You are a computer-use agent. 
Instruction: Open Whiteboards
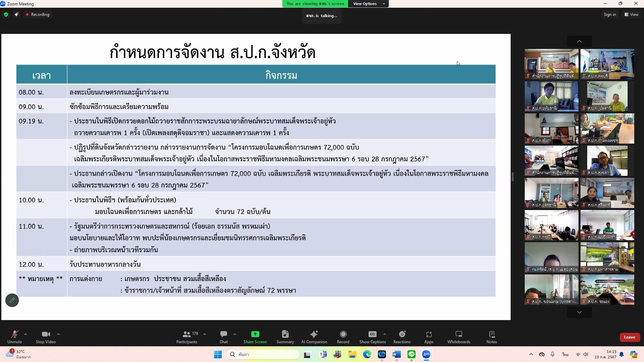click(x=459, y=337)
